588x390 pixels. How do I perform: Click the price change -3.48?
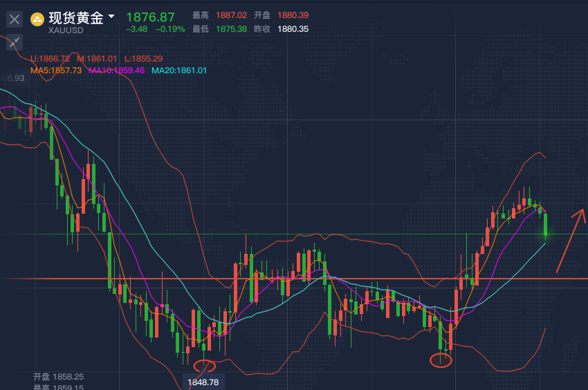pos(136,29)
